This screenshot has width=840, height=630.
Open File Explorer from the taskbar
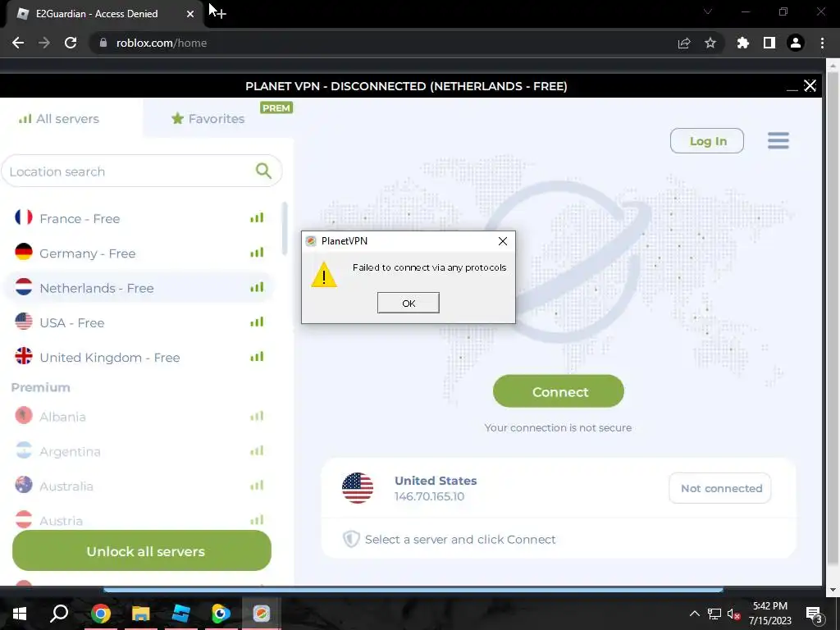(x=140, y=614)
